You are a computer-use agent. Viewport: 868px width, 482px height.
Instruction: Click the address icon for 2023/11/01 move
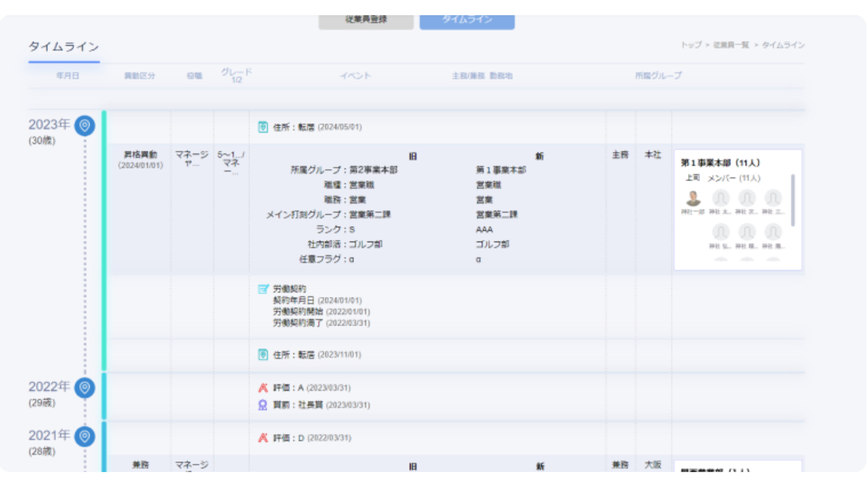[x=263, y=354]
